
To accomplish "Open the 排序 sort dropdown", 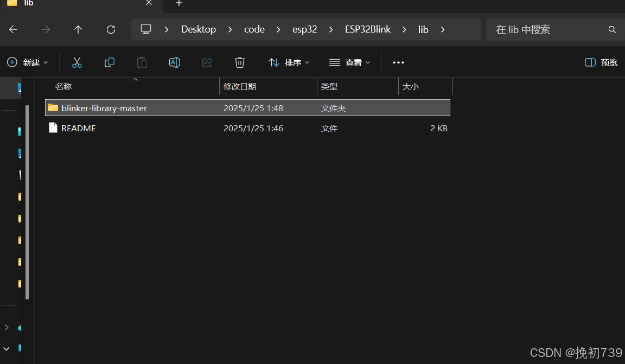I will coord(289,62).
